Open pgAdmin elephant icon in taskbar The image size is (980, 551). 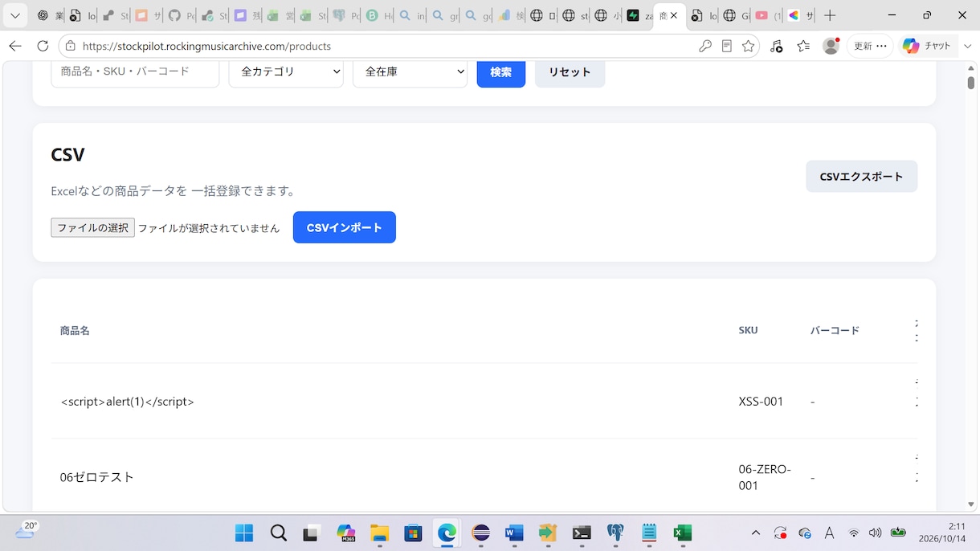click(615, 533)
